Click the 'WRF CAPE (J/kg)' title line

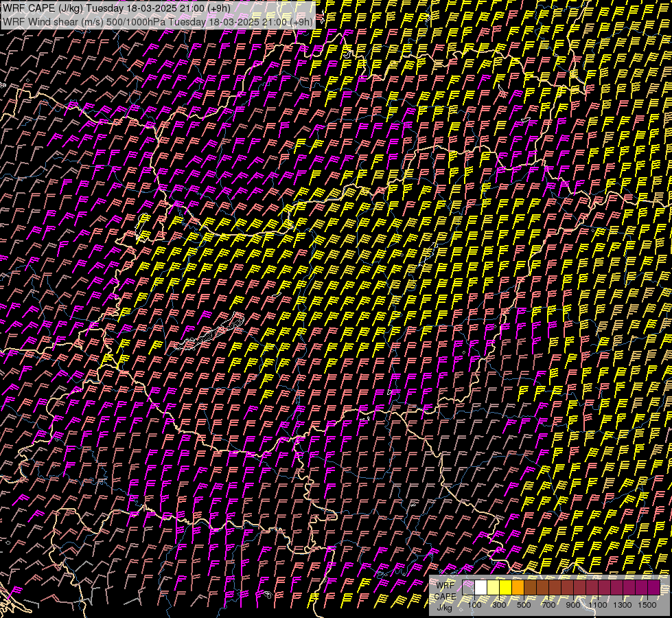pos(116,8)
